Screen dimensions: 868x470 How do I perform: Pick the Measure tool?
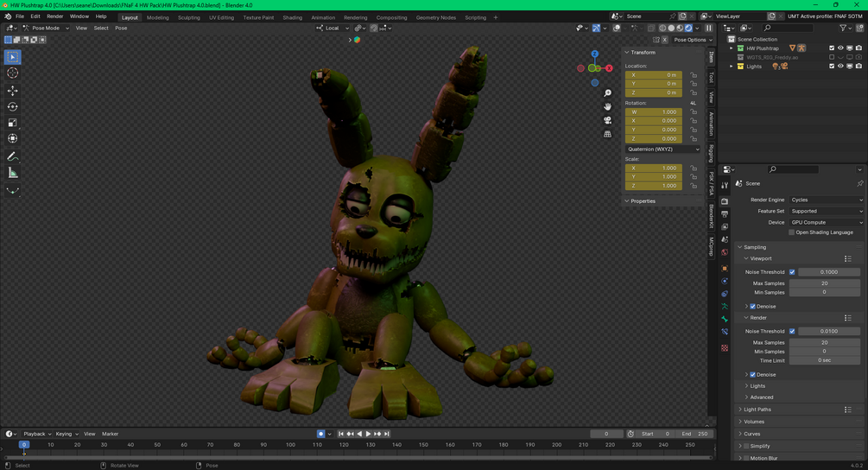12,173
